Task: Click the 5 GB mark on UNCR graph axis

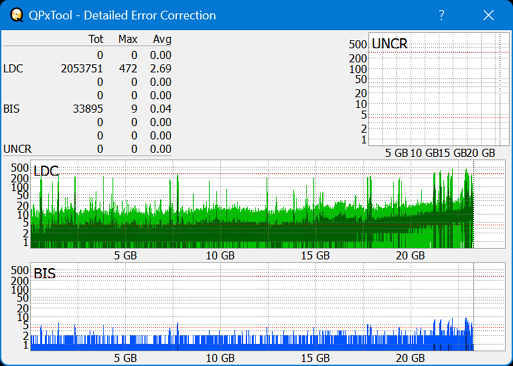Action: [396, 153]
